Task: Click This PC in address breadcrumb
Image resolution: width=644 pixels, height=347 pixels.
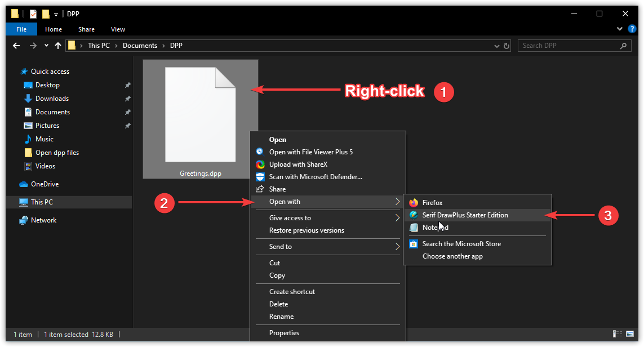Action: [99, 46]
